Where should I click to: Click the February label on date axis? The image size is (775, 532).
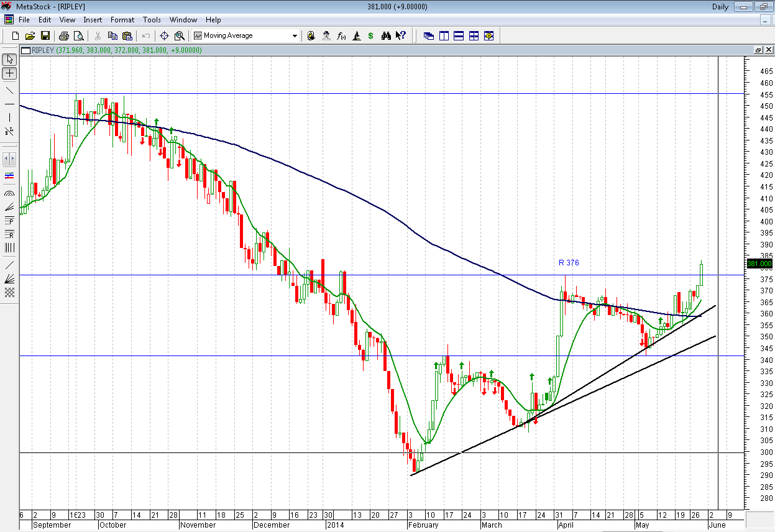[x=423, y=525]
